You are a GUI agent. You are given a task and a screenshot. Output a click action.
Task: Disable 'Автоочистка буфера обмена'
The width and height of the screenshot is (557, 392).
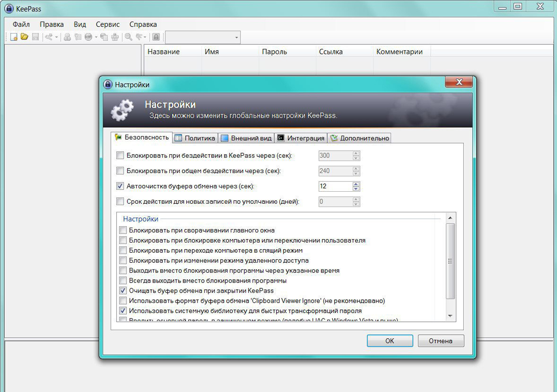[x=120, y=186]
